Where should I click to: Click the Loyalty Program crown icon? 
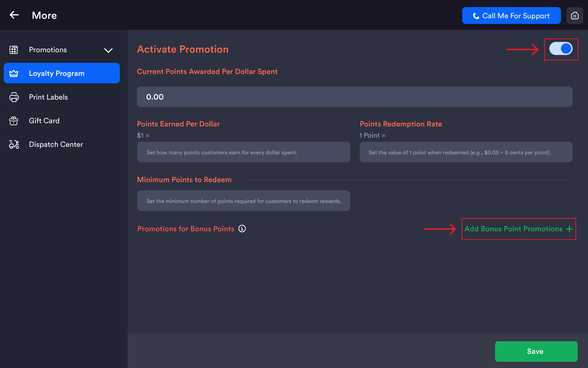[14, 73]
